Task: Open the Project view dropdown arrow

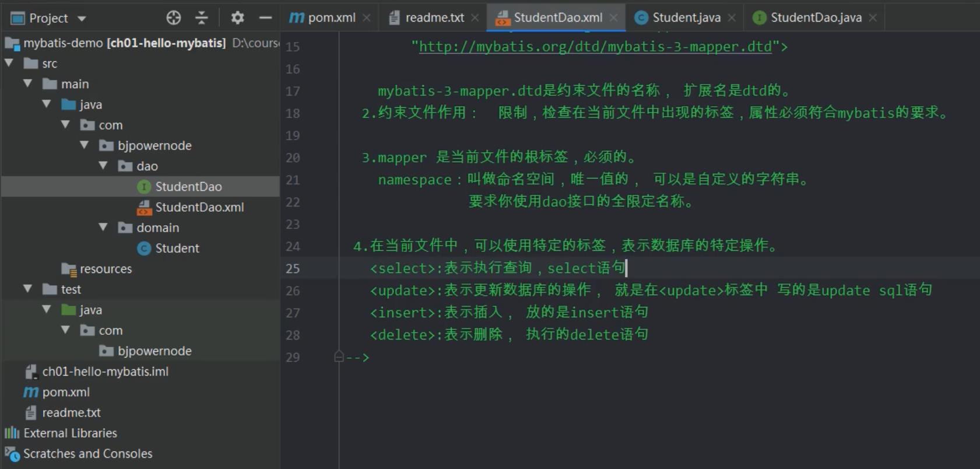Action: pos(82,19)
